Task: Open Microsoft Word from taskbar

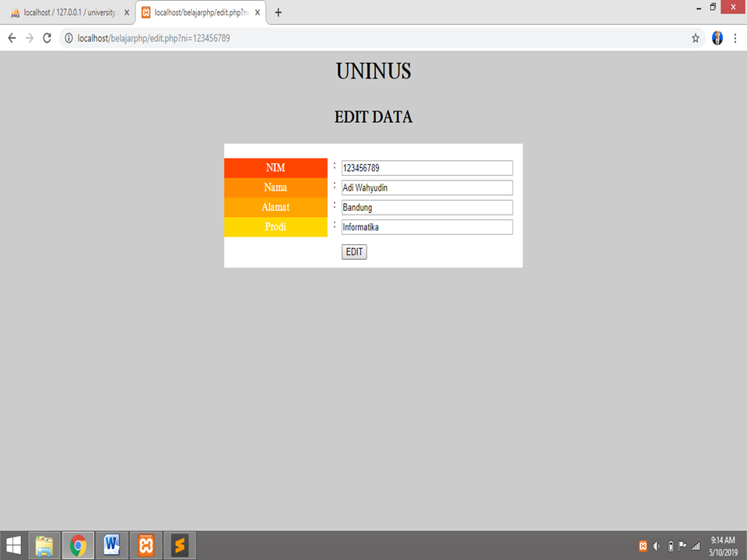Action: (112, 545)
